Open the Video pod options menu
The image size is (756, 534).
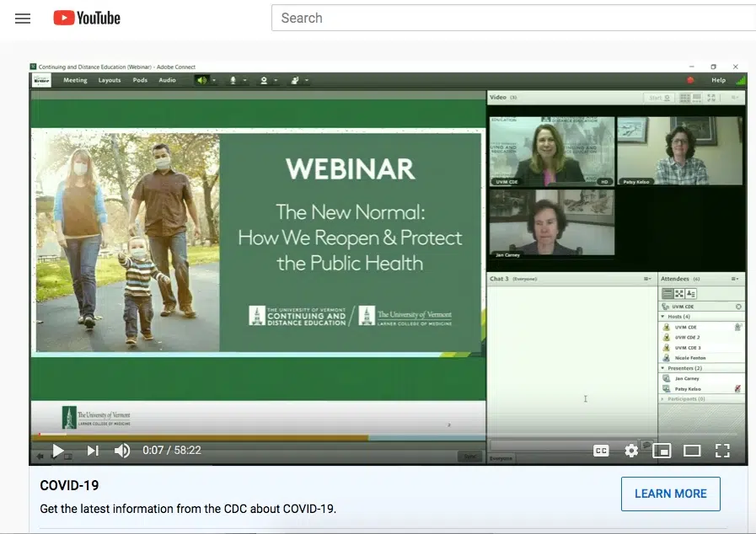734,98
